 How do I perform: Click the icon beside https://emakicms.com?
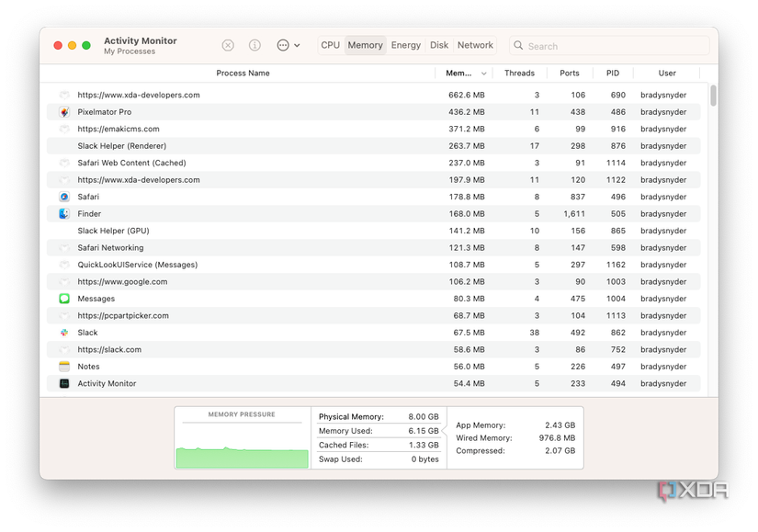[x=64, y=130]
